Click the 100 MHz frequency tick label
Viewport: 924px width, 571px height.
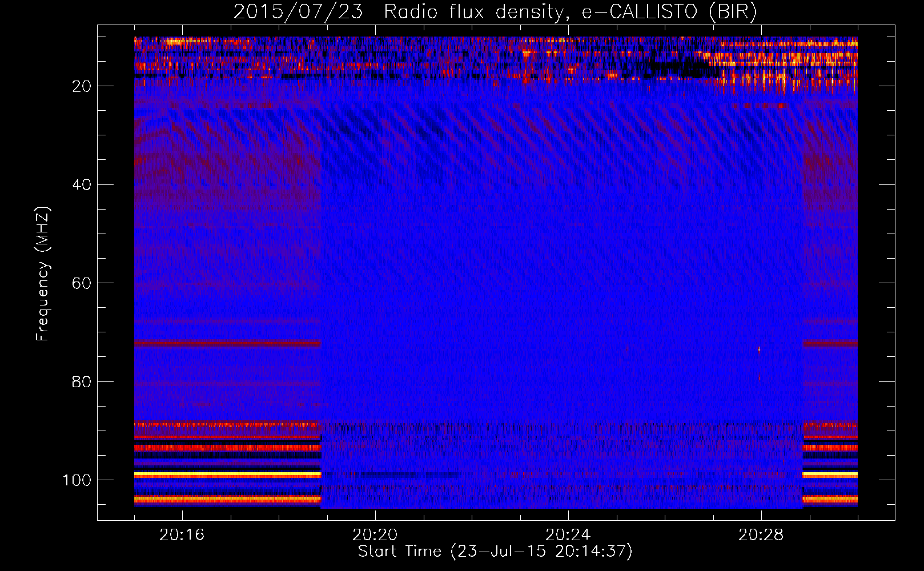tap(77, 480)
